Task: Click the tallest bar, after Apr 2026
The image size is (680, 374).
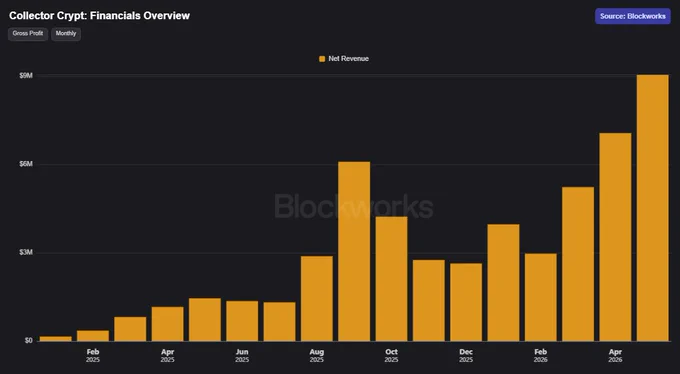Action: tap(652, 208)
